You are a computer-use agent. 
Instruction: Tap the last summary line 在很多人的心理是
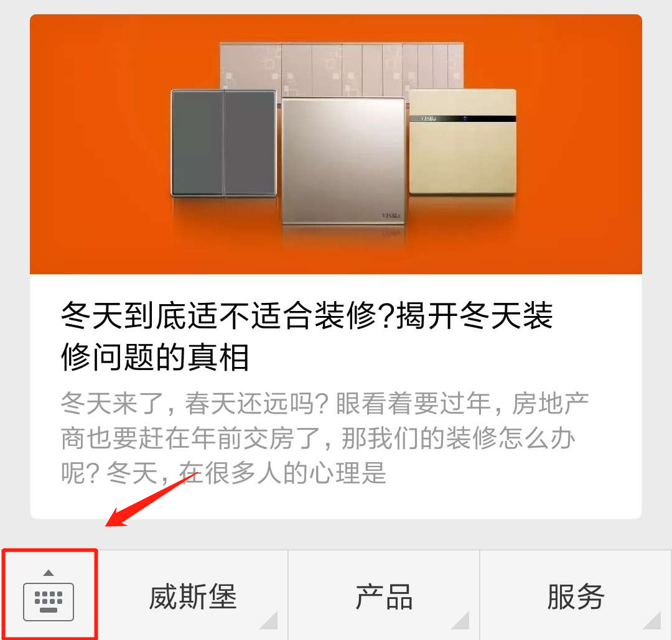[282, 473]
